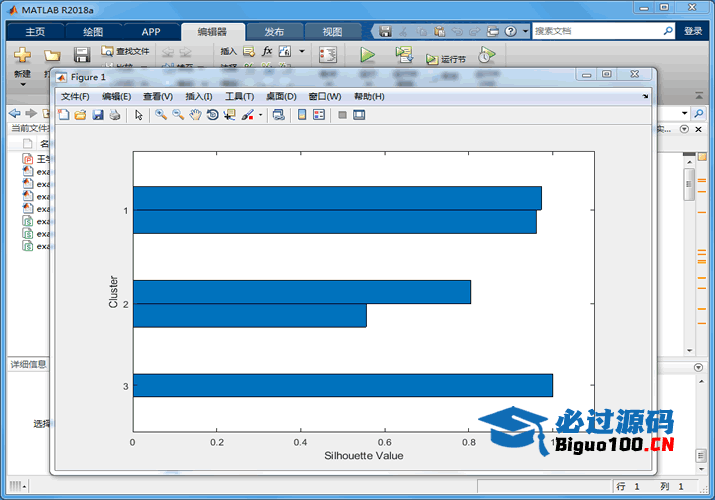Switch to the 绘图 tab
Viewport: 715px width, 500px height.
93,31
